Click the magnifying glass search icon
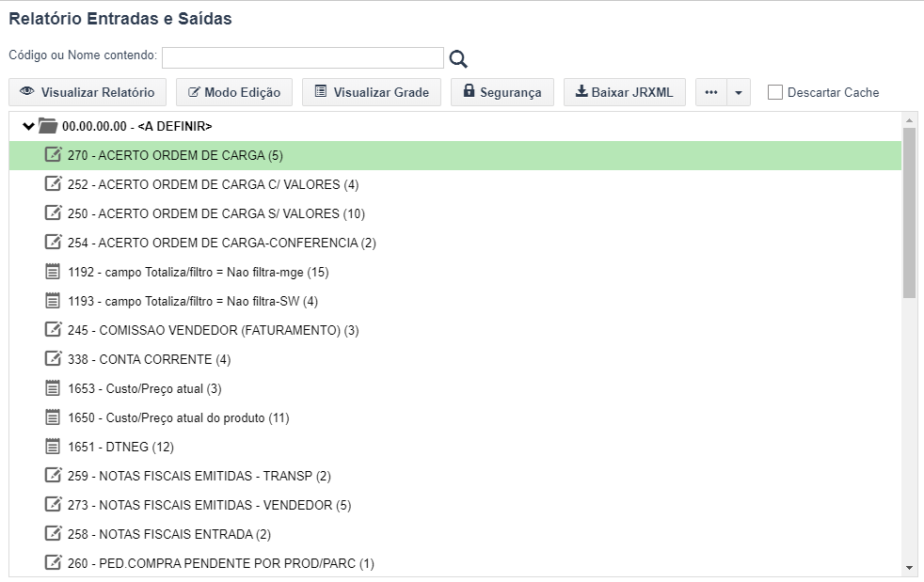Screen dimensions: 924x582 click(x=458, y=58)
